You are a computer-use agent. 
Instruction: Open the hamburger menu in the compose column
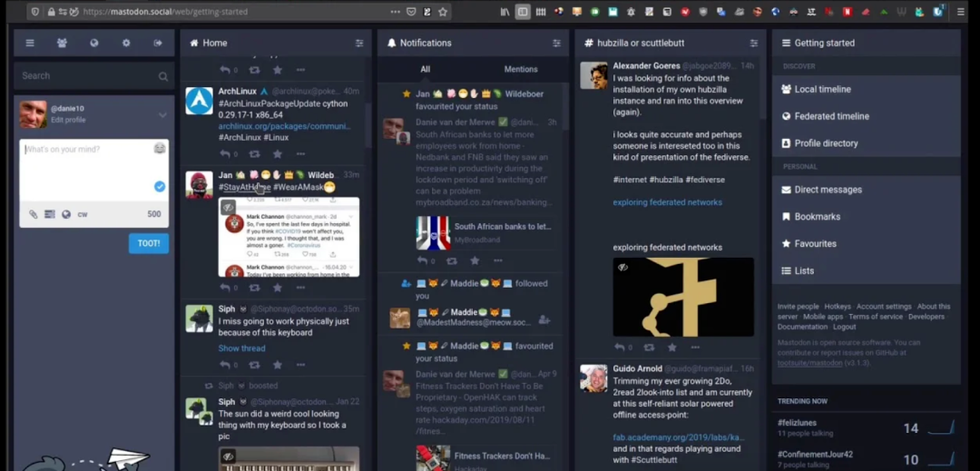(x=29, y=43)
